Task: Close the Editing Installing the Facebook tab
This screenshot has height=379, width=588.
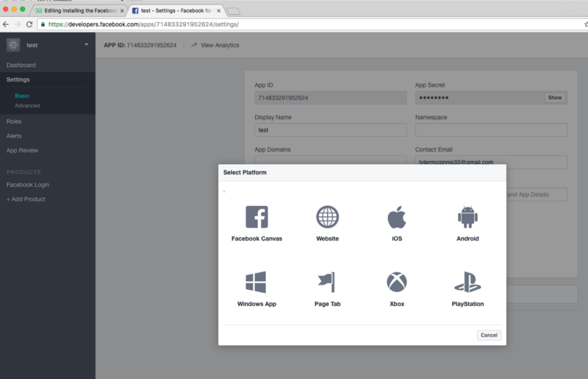Action: tap(122, 11)
